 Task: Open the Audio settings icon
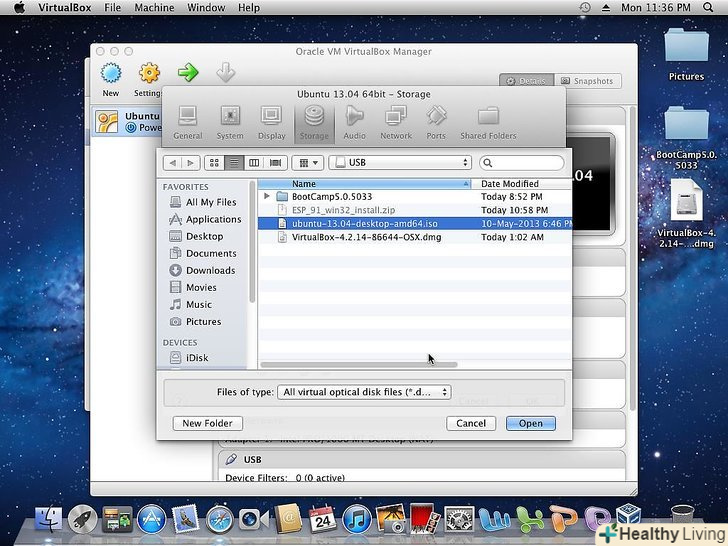coord(354,120)
